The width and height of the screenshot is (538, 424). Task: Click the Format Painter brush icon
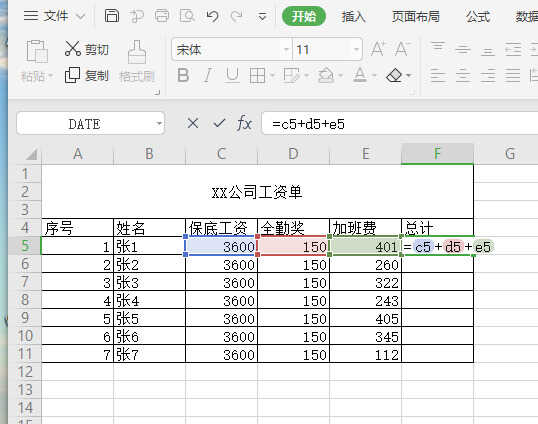(x=137, y=52)
